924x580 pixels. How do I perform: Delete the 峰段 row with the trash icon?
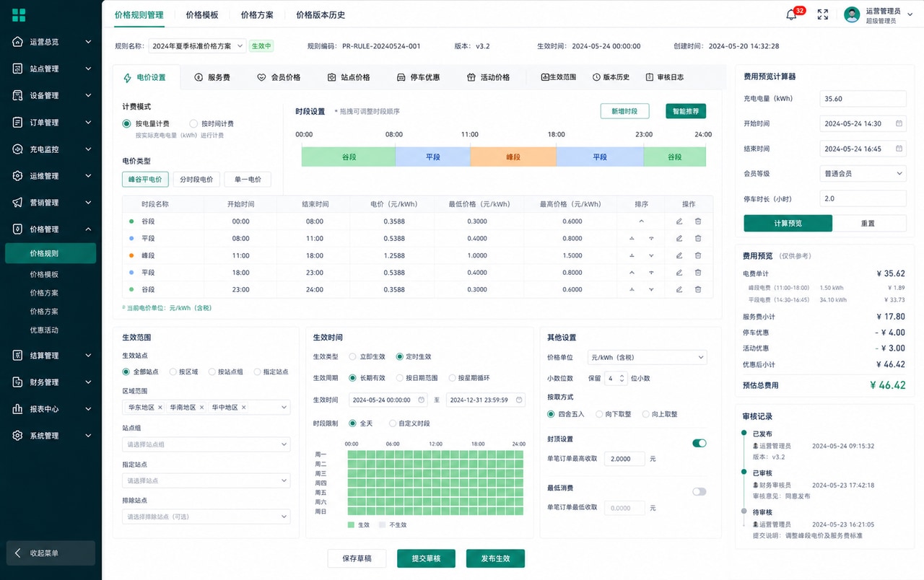698,255
